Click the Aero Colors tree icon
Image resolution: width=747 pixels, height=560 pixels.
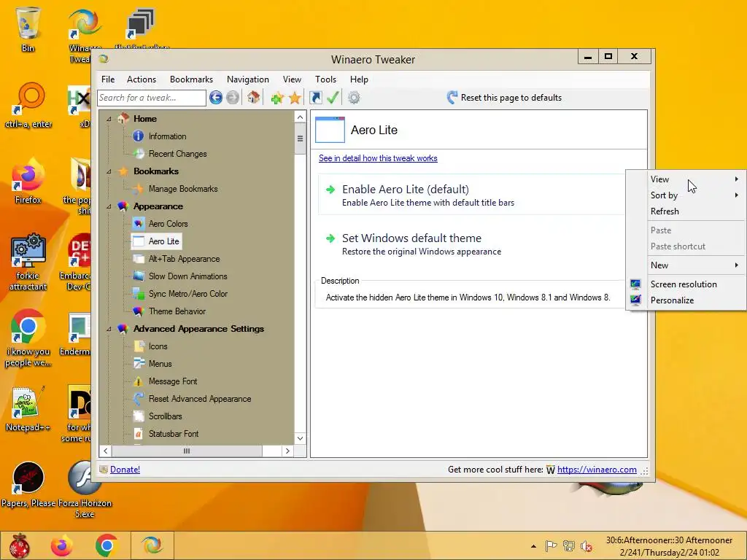click(138, 223)
